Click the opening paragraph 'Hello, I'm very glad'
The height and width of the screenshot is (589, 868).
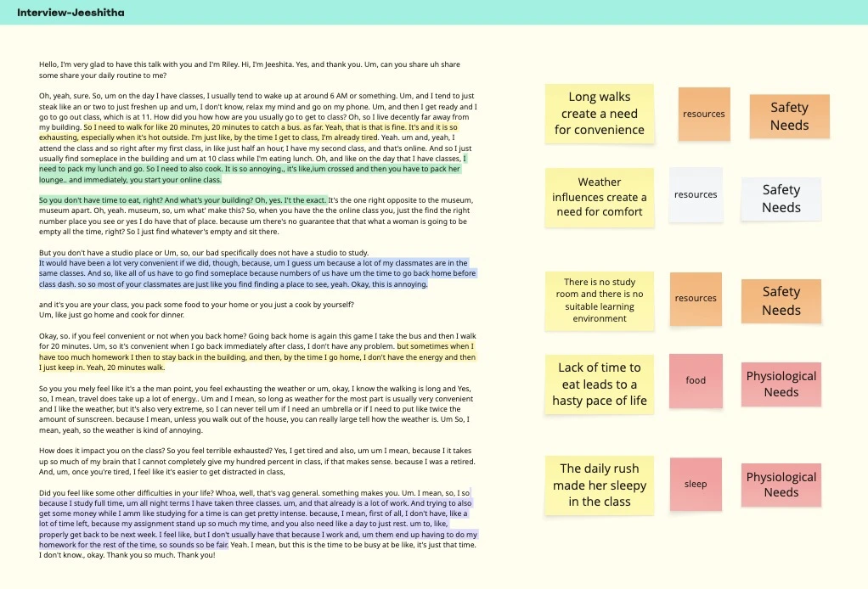point(249,70)
